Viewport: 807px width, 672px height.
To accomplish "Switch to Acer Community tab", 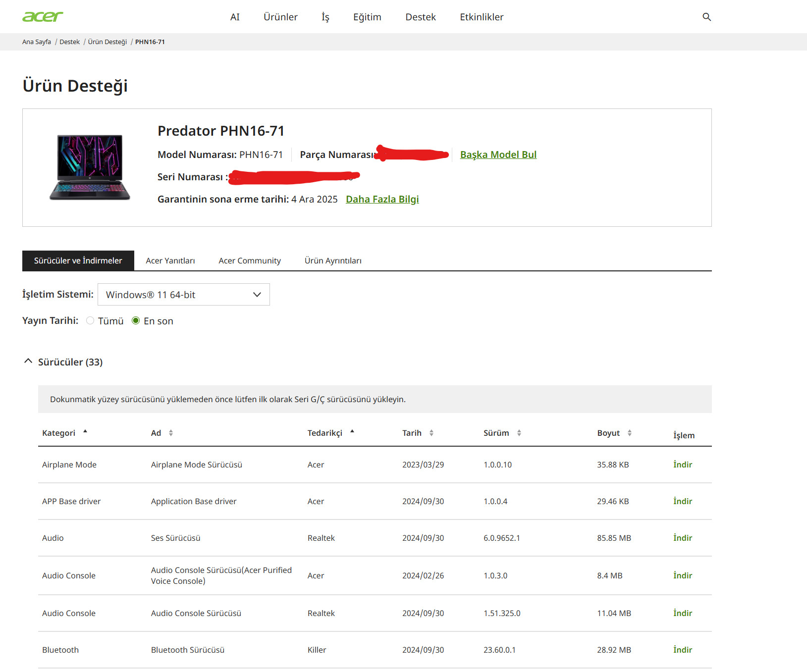I will coord(250,260).
